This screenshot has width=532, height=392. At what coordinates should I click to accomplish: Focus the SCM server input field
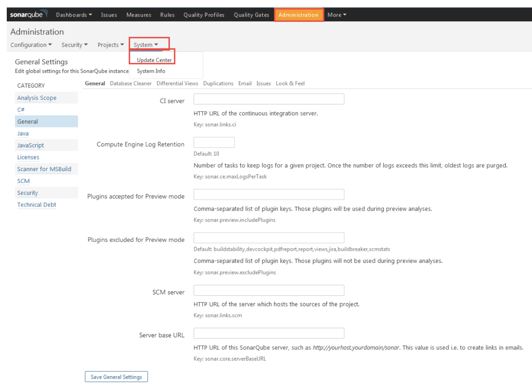269,290
